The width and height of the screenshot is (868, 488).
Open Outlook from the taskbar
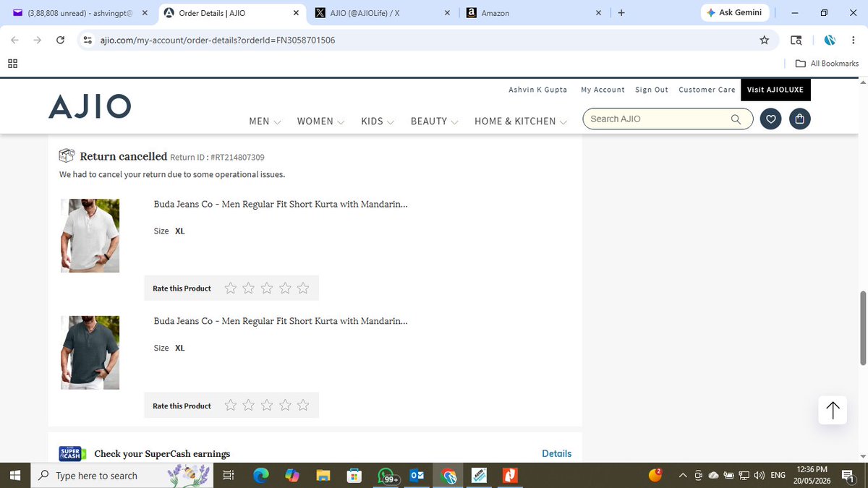417,476
